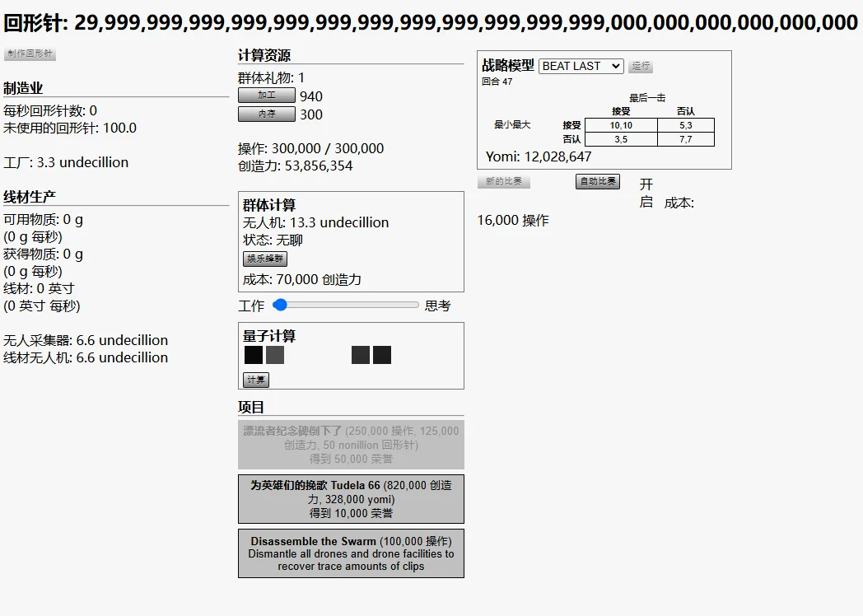863x616 pixels.
Task: Click the 可用物质: 0 g line
Action: (44, 220)
